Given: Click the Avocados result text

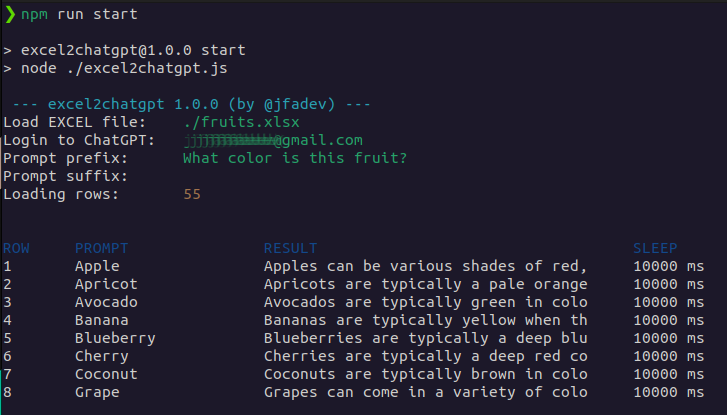Looking at the screenshot, I should (x=426, y=302).
